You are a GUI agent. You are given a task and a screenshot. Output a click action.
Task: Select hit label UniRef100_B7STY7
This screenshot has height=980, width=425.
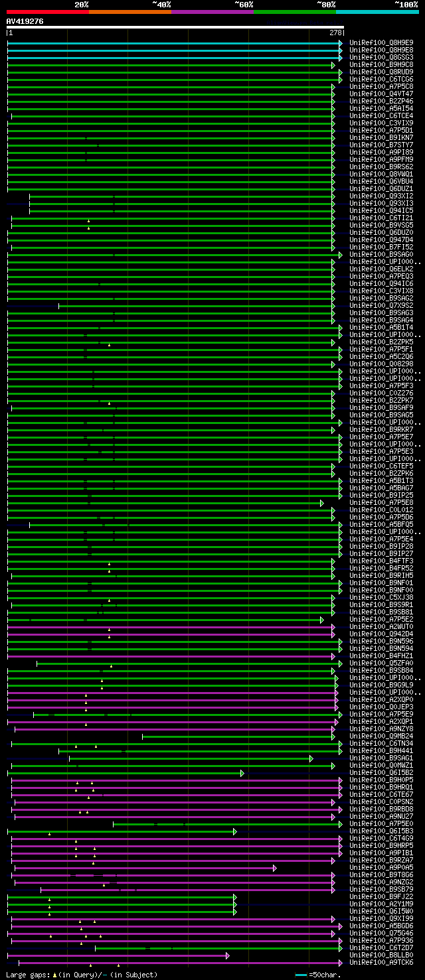click(x=381, y=145)
